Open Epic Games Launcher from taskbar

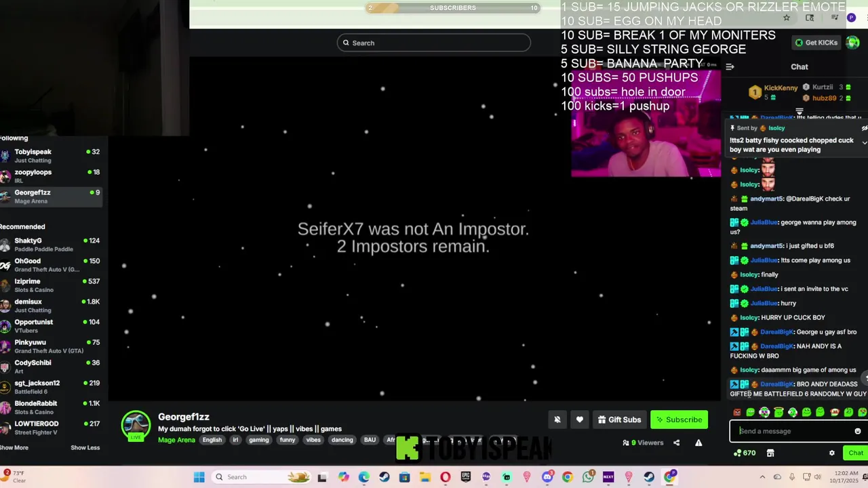466,477
